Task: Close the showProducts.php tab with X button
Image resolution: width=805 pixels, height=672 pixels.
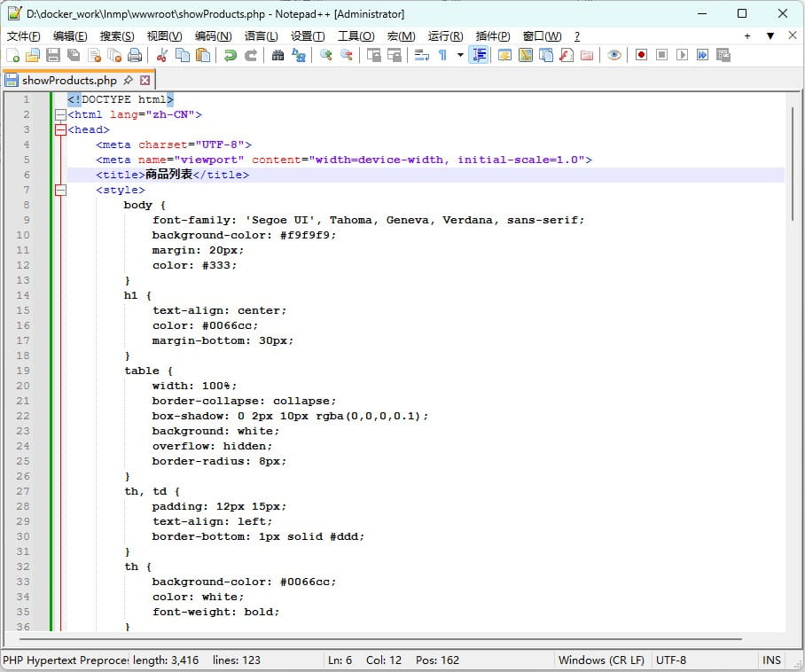Action: point(145,80)
